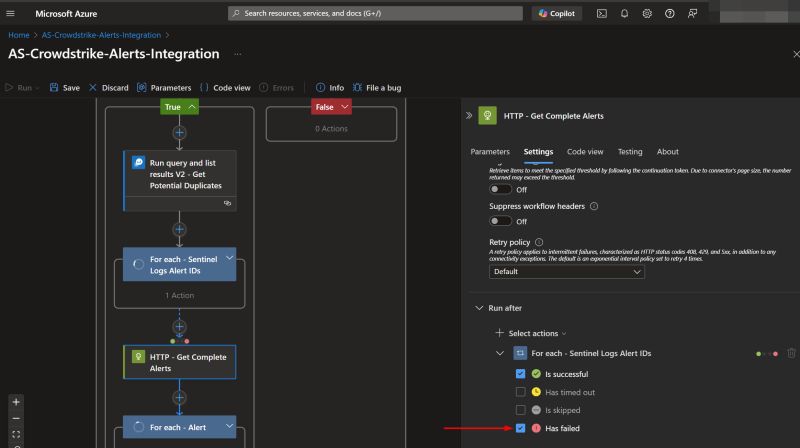Collapse the True branch
Viewport: 800px width, 448px height.
click(x=192, y=107)
